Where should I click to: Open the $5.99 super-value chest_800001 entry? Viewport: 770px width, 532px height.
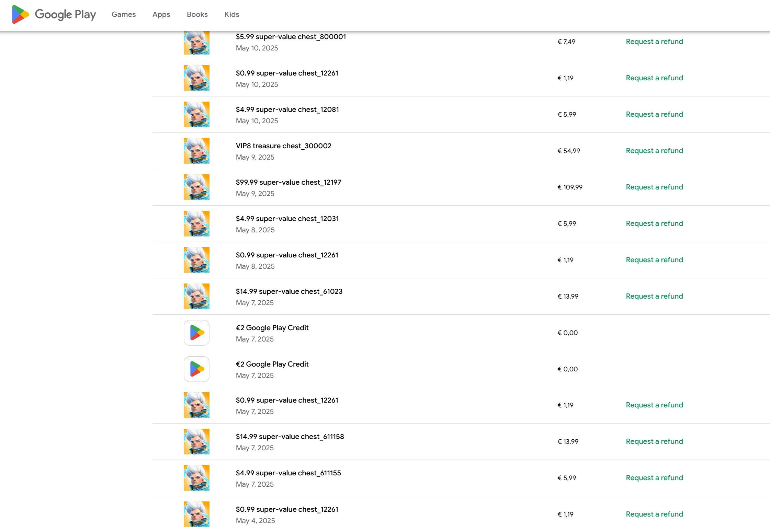pyautogui.click(x=291, y=37)
